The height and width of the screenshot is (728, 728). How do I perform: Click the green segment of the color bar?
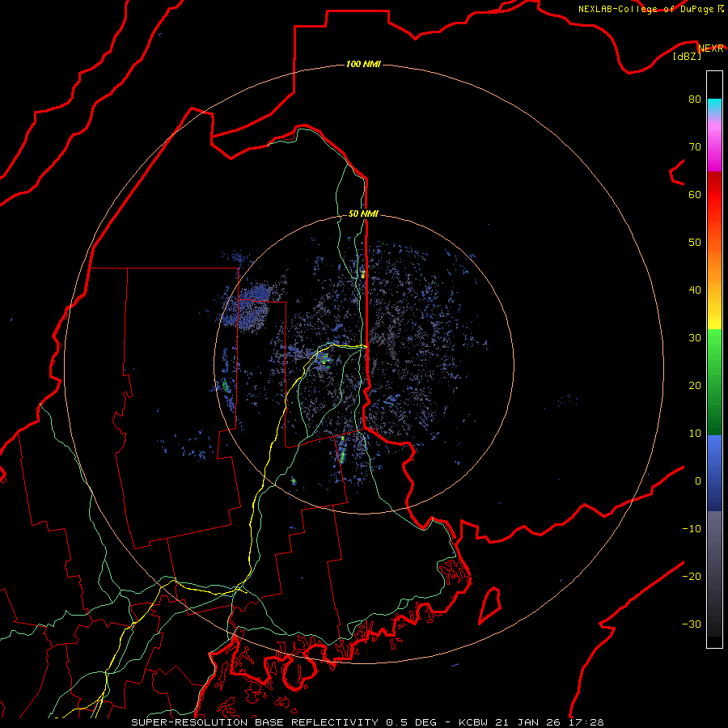714,382
